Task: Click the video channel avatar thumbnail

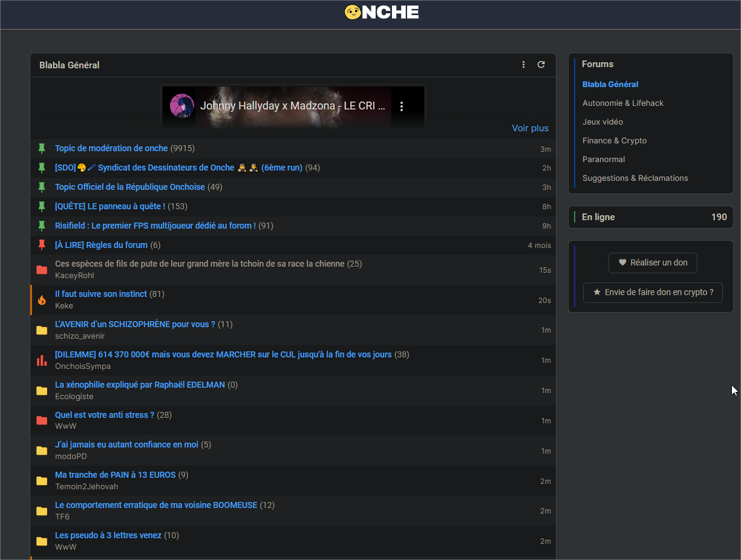Action: pyautogui.click(x=182, y=106)
